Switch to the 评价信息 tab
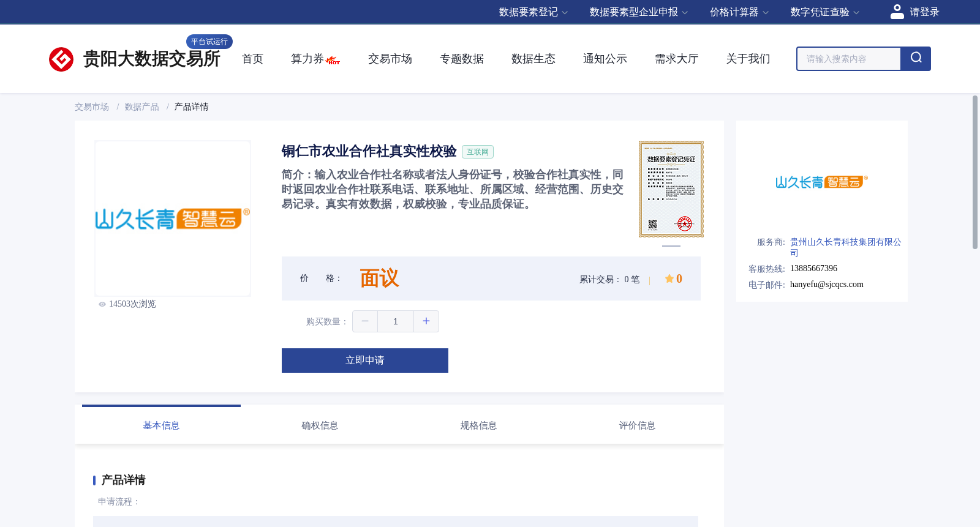Image resolution: width=980 pixels, height=527 pixels. coord(637,425)
